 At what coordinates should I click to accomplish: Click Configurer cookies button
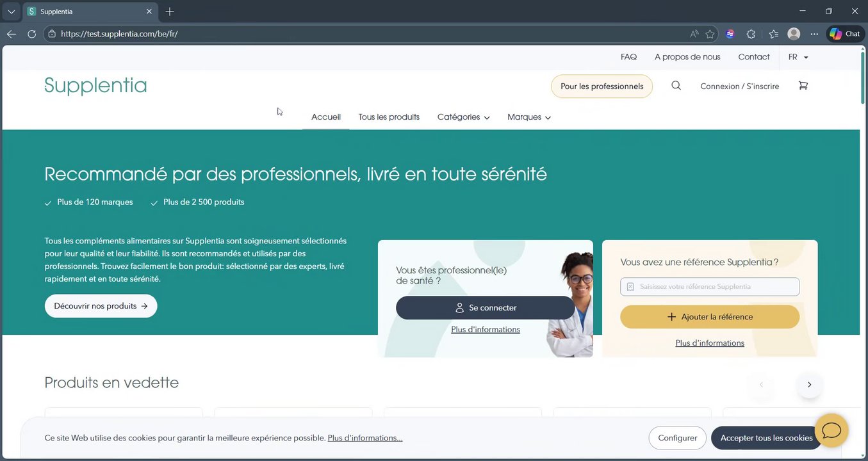point(677,438)
